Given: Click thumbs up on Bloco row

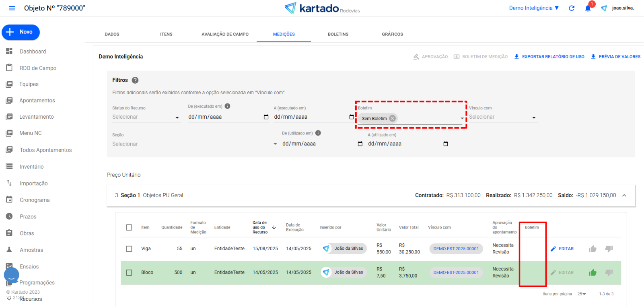Looking at the screenshot, I should (593, 273).
